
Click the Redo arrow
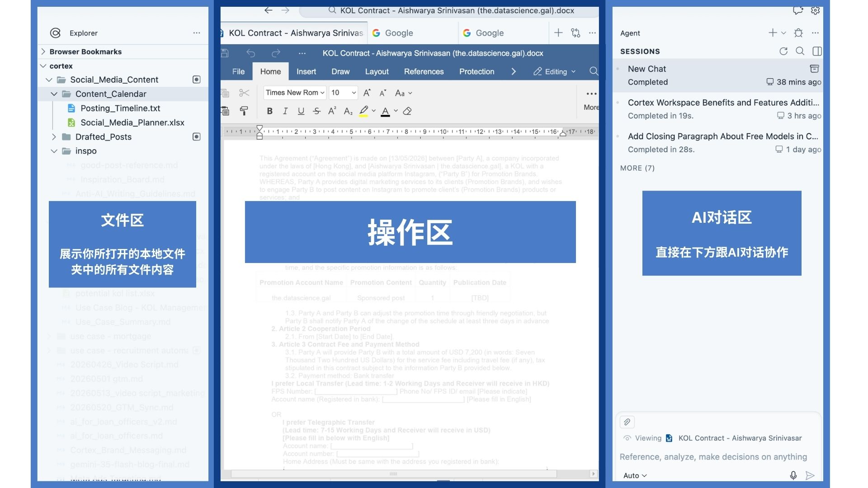(276, 53)
